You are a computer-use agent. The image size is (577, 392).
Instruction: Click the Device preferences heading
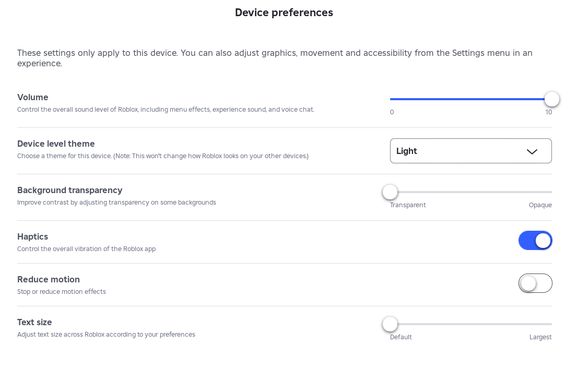pos(284,13)
